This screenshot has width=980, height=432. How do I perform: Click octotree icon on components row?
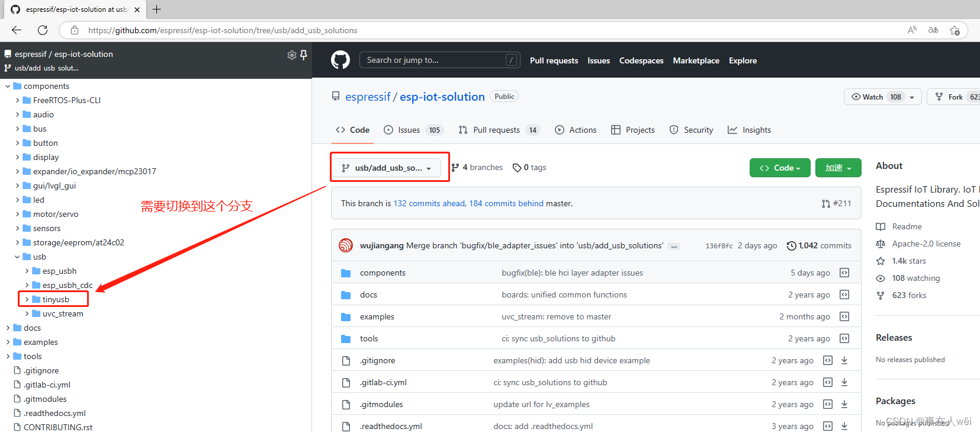[844, 273]
